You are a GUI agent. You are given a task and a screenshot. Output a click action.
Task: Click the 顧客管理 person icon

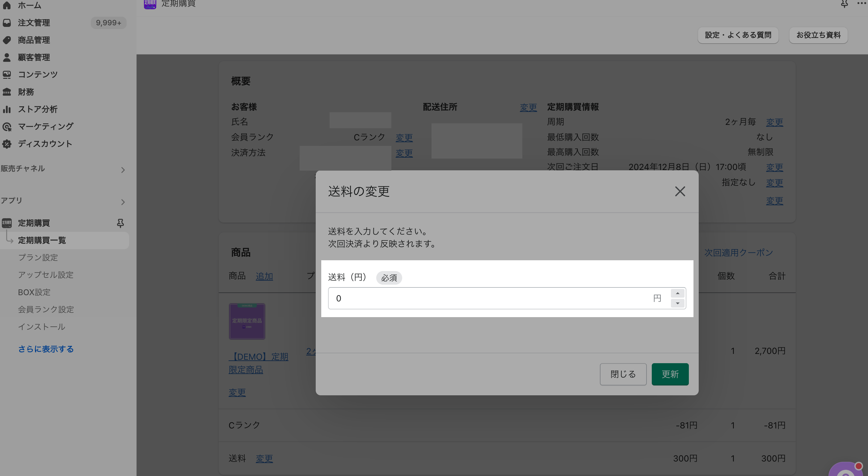7,57
